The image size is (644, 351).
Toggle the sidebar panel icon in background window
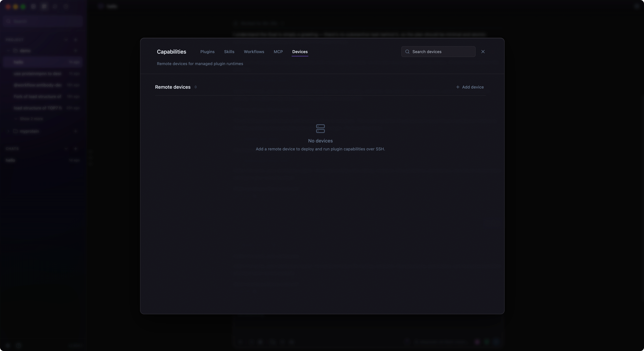click(x=33, y=7)
